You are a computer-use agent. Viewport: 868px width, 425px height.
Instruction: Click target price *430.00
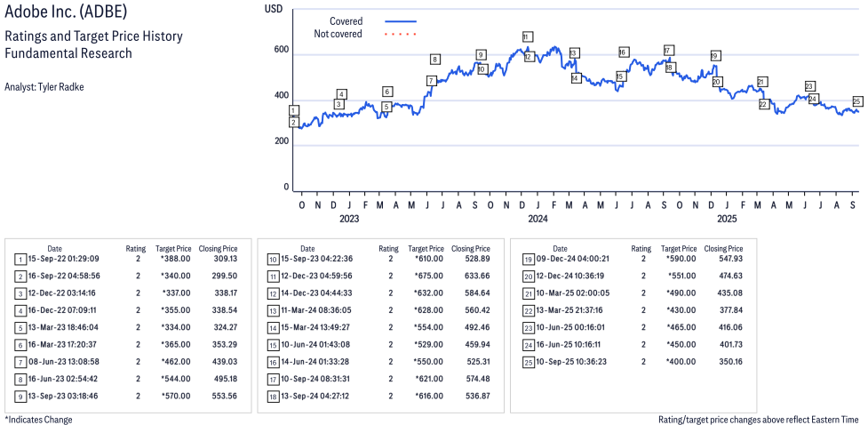tap(681, 309)
